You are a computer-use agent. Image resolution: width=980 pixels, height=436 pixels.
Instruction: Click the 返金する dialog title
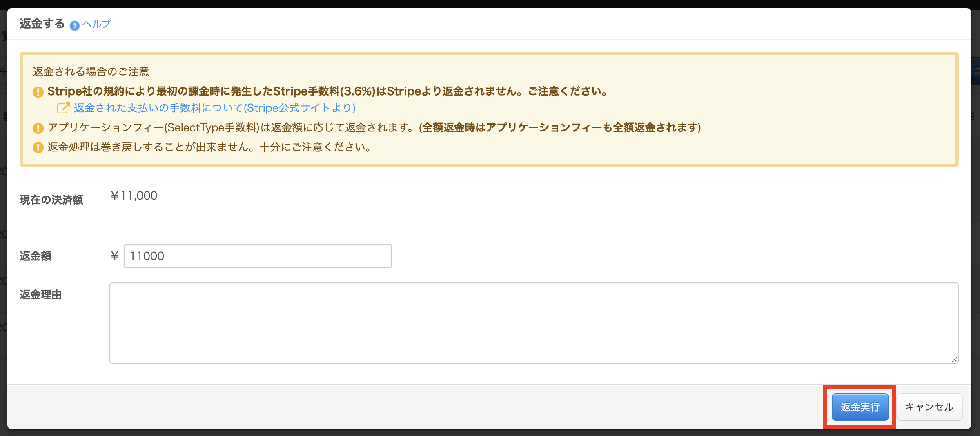(x=42, y=24)
